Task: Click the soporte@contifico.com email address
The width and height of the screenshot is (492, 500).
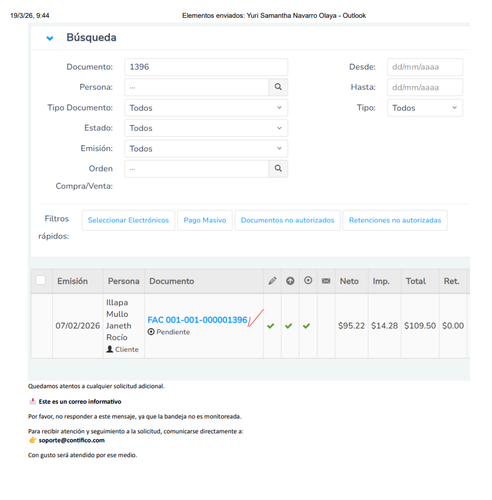Action: (72, 440)
